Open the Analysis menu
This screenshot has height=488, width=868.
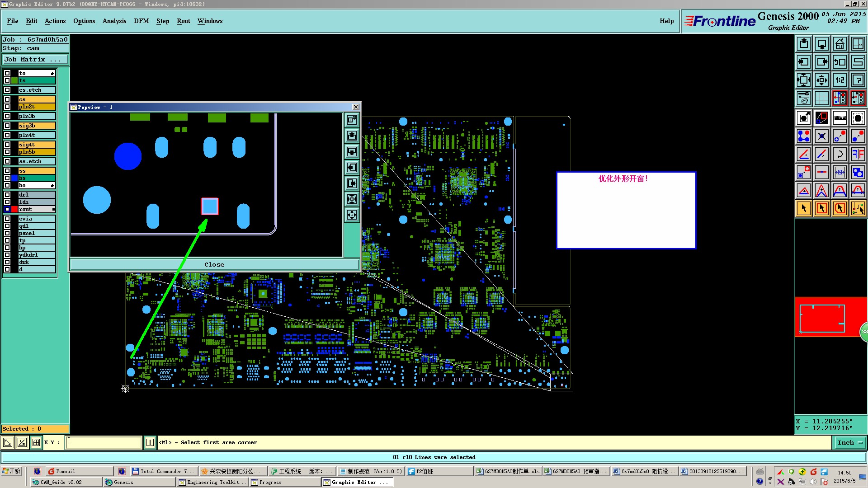pyautogui.click(x=114, y=21)
